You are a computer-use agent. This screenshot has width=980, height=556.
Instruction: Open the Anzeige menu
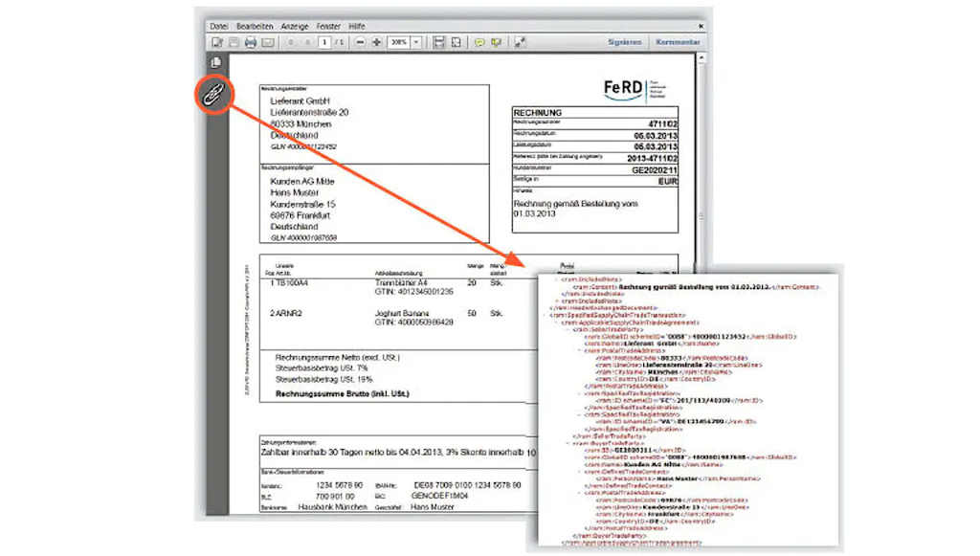click(x=295, y=26)
